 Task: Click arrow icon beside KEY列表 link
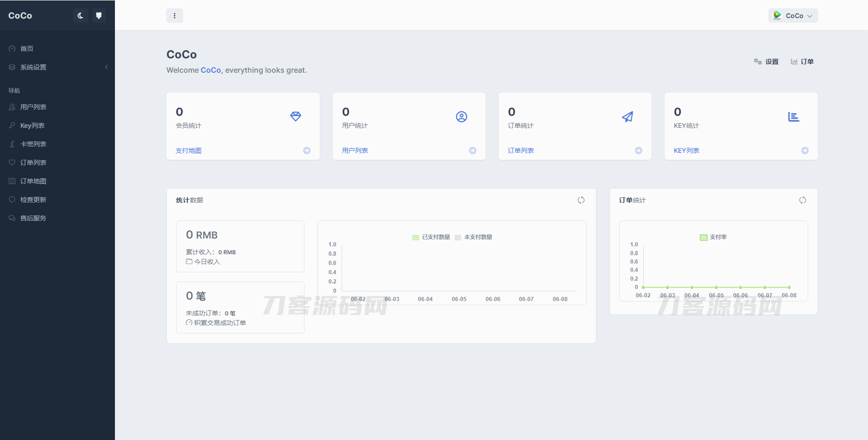(805, 151)
